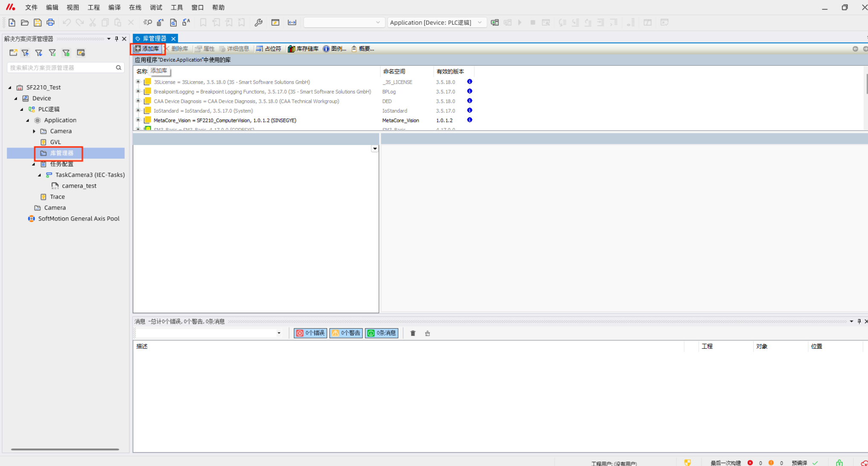This screenshot has height=466, width=868.
Task: Click trash icon in messages panel
Action: [x=412, y=333]
